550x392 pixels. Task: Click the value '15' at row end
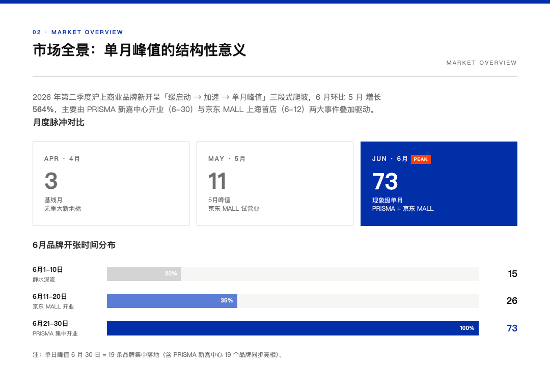pos(512,274)
